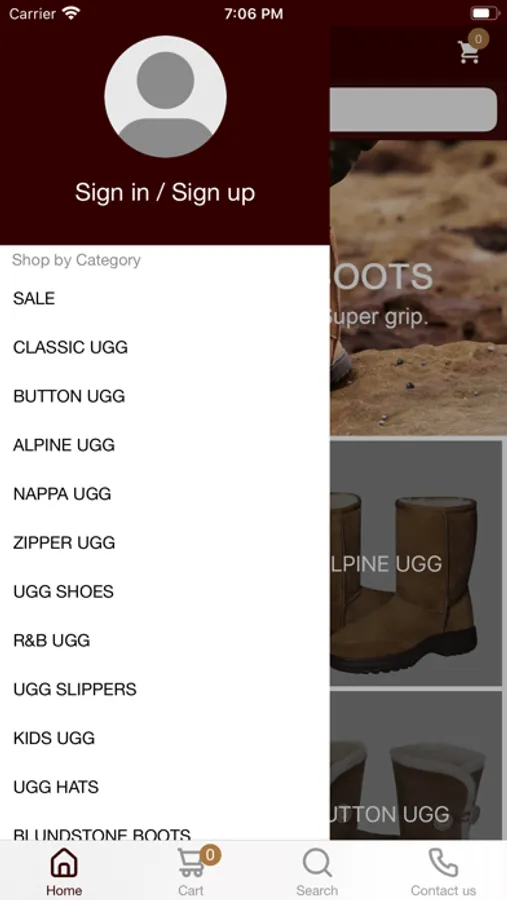Image resolution: width=507 pixels, height=900 pixels.
Task: Tap the ALPINE UGG boots thumbnail
Action: (416, 563)
